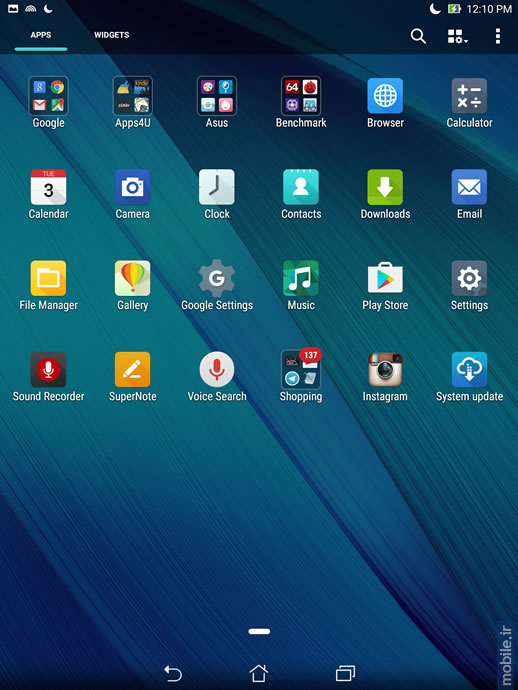
Task: Open the Asus apps folder
Action: (x=217, y=96)
